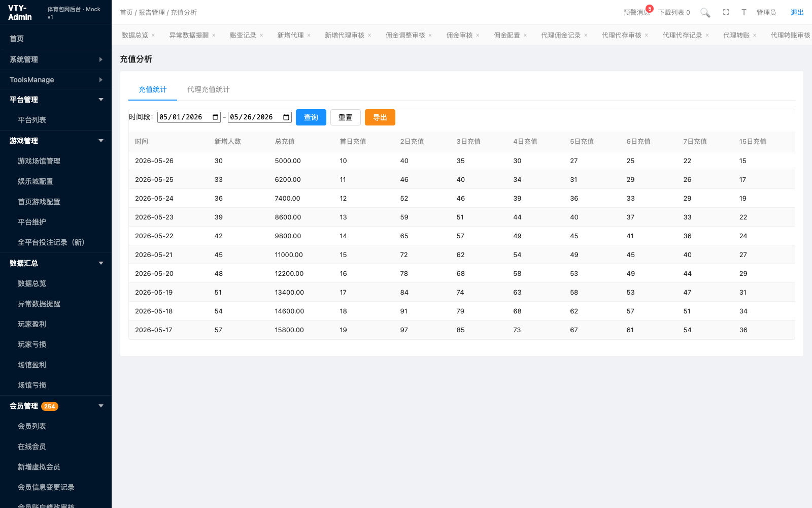Viewport: 812px width, 508px height.
Task: Collapse the 游戏管理 section arrow
Action: pos(101,141)
